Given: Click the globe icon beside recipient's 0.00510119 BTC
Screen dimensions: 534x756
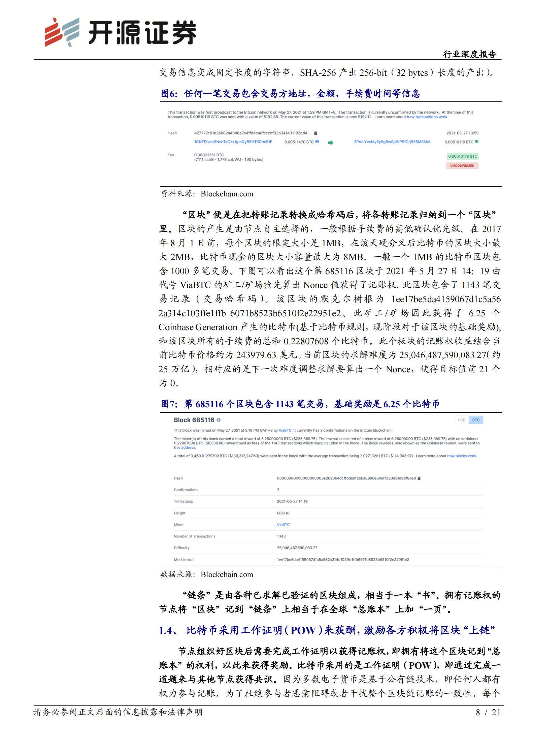Looking at the screenshot, I should pyautogui.click(x=476, y=141).
